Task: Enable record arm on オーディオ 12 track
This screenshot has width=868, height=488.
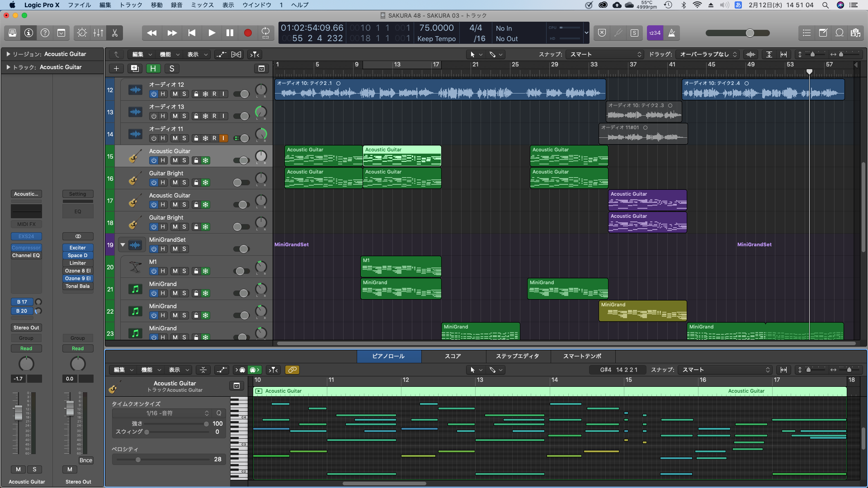Action: click(x=214, y=94)
